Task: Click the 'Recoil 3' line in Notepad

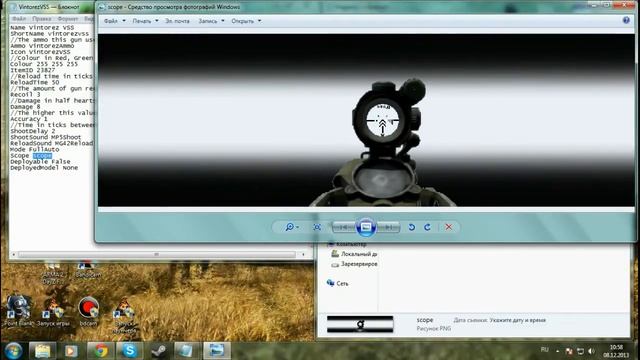Action: [x=25, y=94]
